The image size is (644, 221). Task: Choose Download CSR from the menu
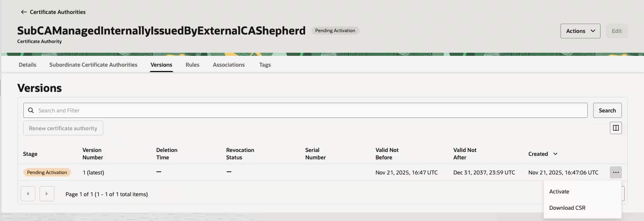pyautogui.click(x=567, y=208)
